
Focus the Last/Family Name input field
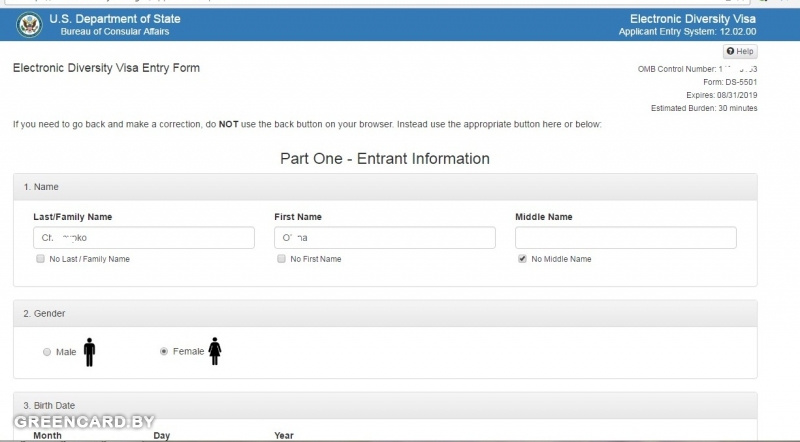coord(143,238)
